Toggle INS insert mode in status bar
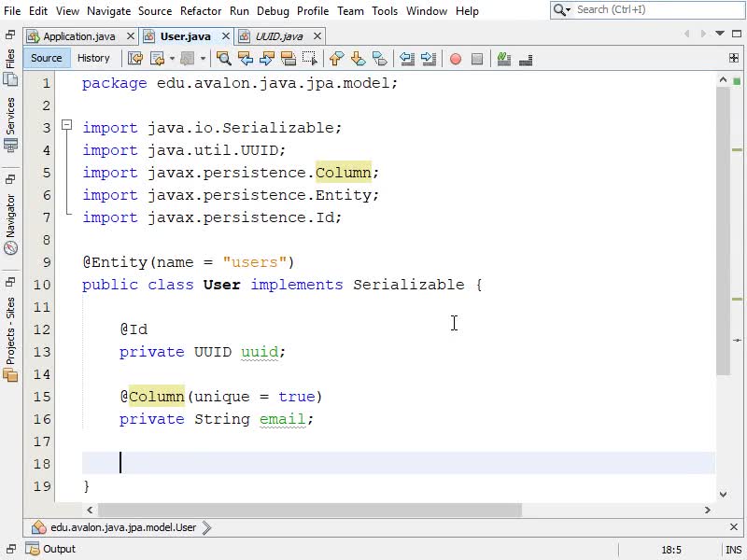 click(x=733, y=550)
